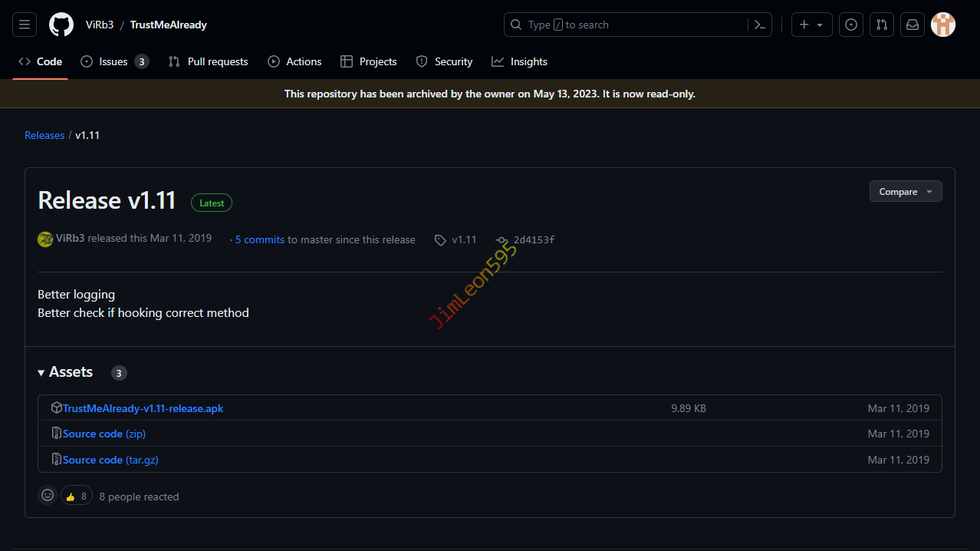Add a smiley emoji reaction
The width and height of the screenshot is (980, 551).
pyautogui.click(x=48, y=496)
